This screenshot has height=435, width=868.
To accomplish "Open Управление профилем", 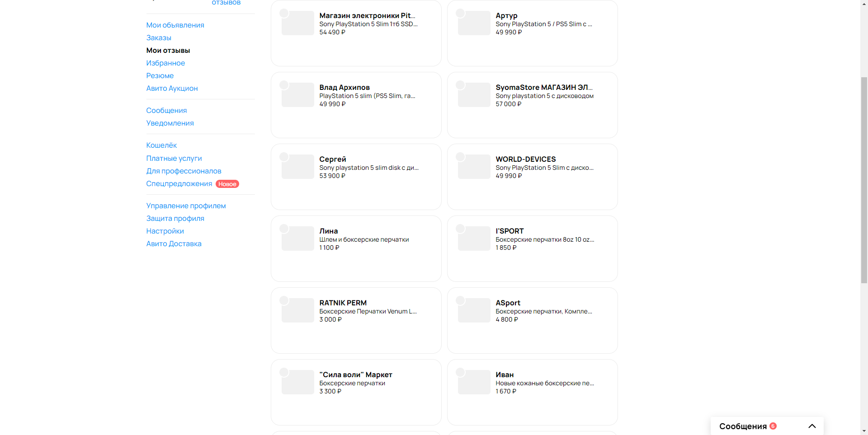I will pos(186,206).
